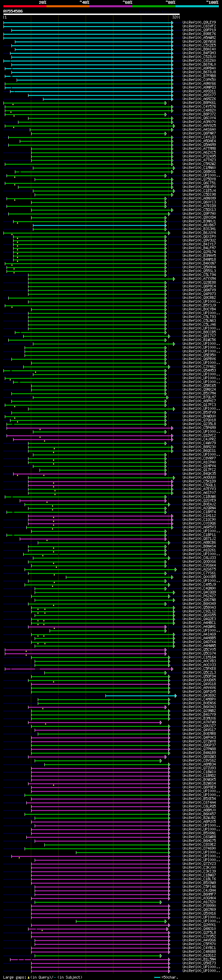Click label UniRef100_C8S9E2
The width and height of the screenshot is (222, 980).
pos(199,845)
